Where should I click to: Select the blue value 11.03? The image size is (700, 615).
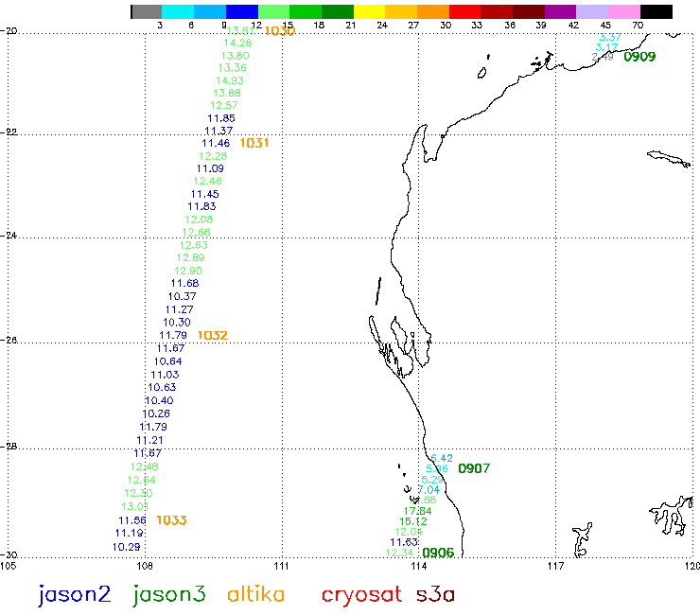[165, 376]
